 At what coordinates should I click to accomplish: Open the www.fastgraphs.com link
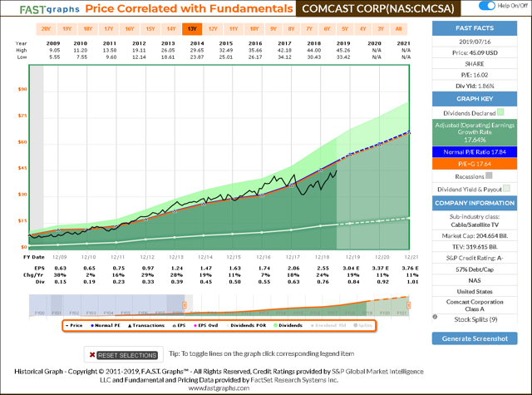pyautogui.click(x=219, y=388)
